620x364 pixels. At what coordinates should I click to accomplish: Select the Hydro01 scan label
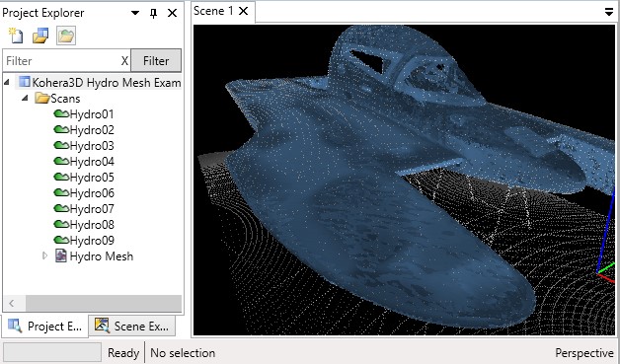[x=92, y=114]
